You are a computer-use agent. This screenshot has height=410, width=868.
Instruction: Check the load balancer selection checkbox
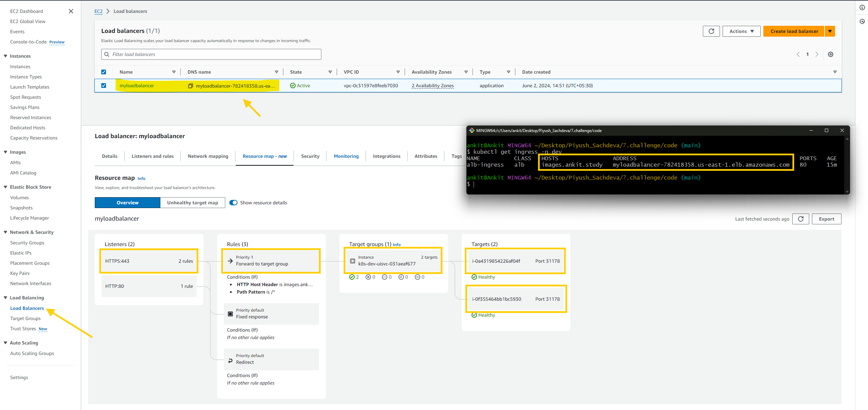(104, 85)
